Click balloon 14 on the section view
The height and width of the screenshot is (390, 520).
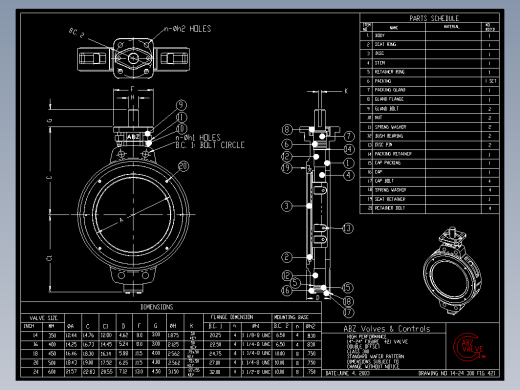[349, 149]
